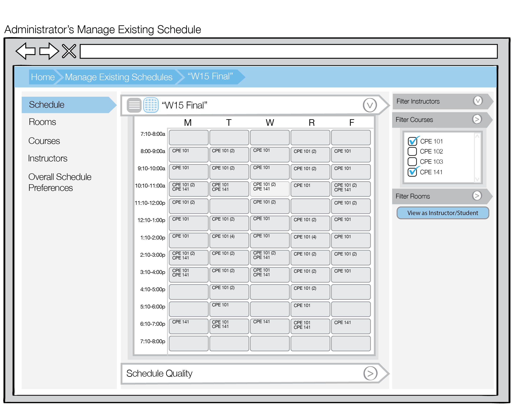Click the 12:10-1:00p time label
This screenshot has width=532, height=405.
pos(151,220)
